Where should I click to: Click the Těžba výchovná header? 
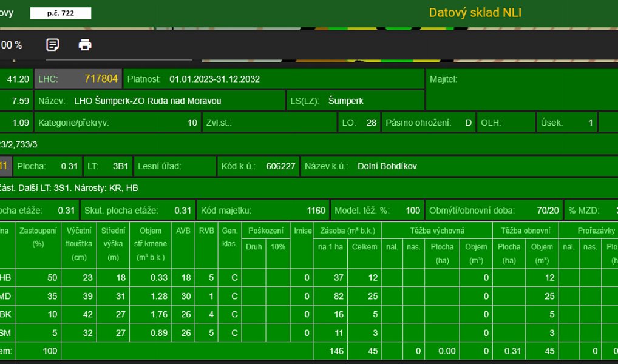[x=437, y=231]
